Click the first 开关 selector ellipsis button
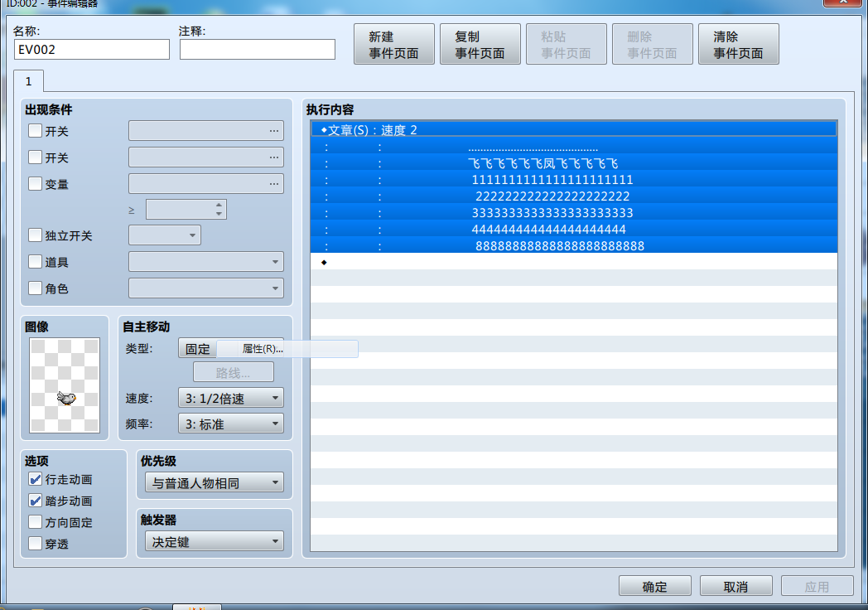The image size is (868, 610). coord(274,131)
